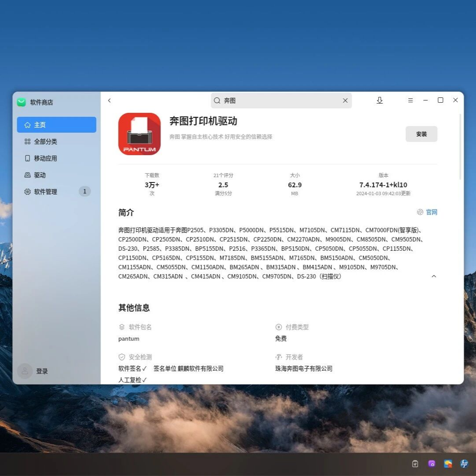Viewport: 476px width, 476px height.
Task: Go to the 主页 home tab
Action: [56, 125]
